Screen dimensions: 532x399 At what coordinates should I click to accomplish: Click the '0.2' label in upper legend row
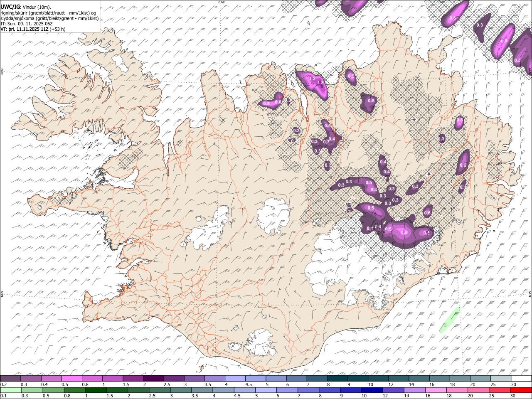tap(3, 384)
